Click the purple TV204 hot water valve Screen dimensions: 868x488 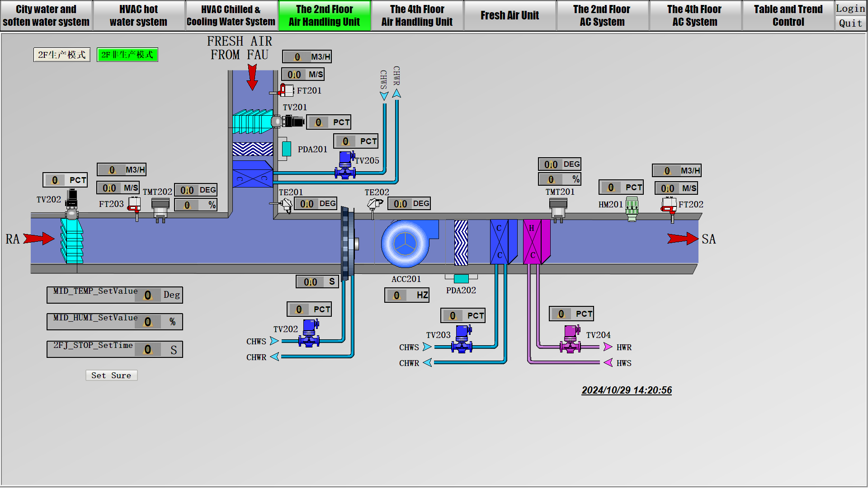pyautogui.click(x=571, y=340)
